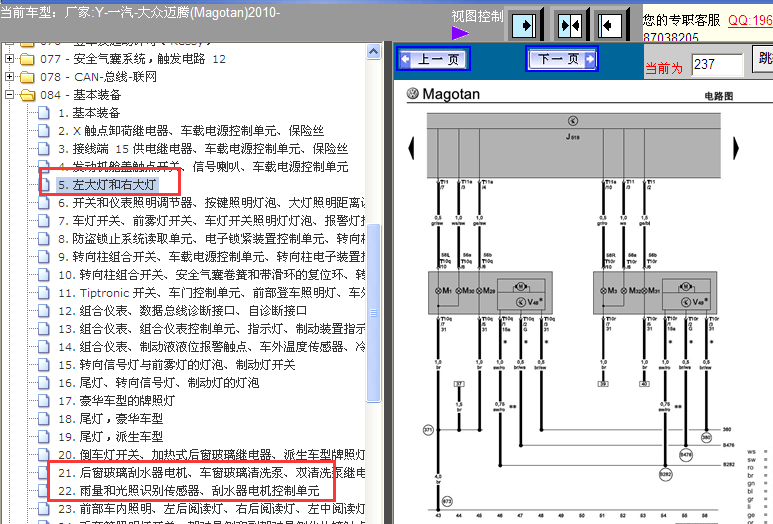
Task: Click the current page number field showing 237
Action: (717, 65)
